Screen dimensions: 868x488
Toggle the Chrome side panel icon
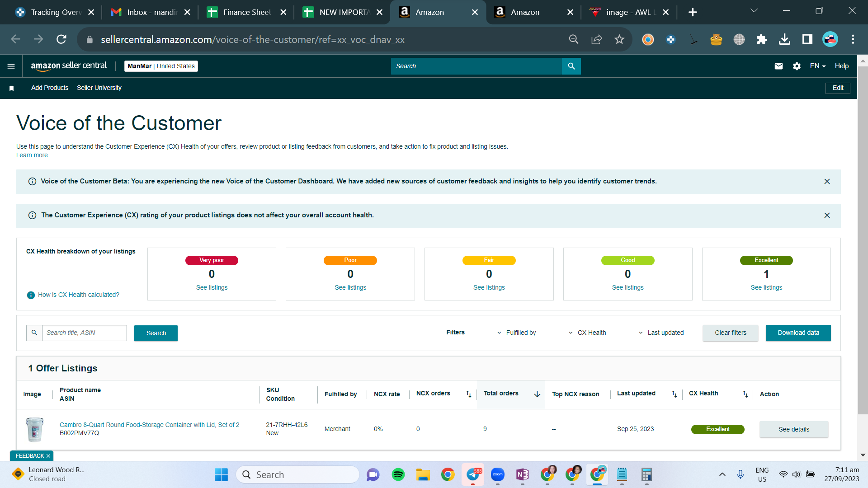click(807, 39)
